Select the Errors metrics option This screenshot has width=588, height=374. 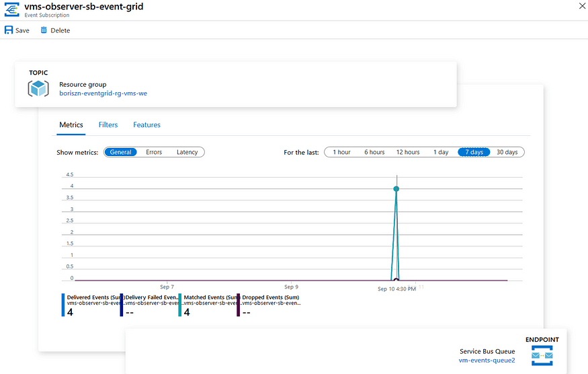click(154, 152)
